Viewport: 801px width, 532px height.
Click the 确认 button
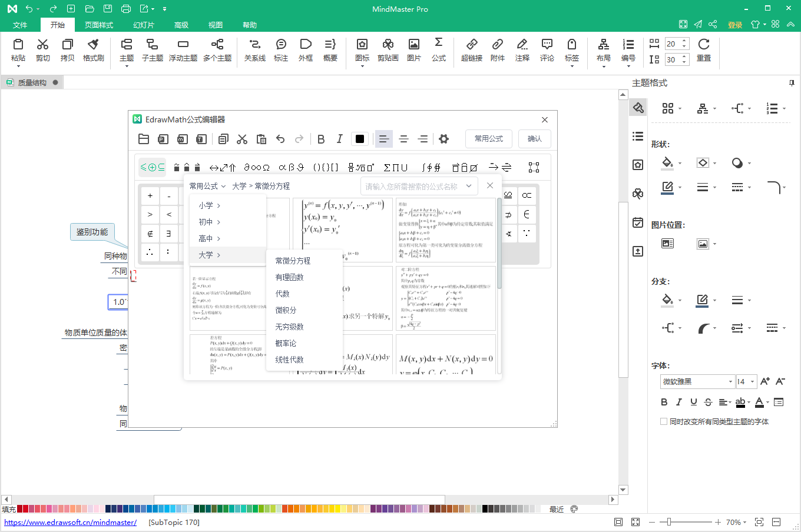coord(535,139)
